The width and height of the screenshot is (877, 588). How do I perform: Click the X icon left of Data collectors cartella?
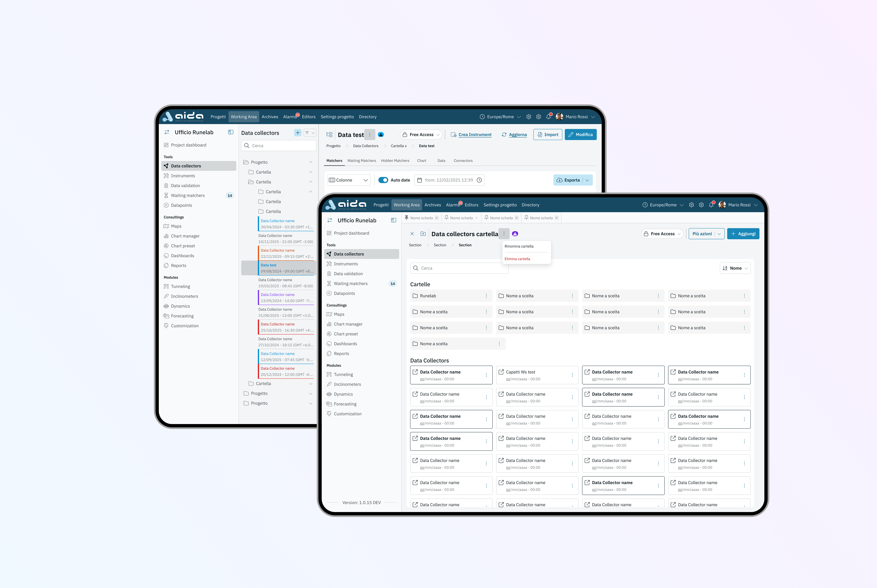(x=412, y=234)
